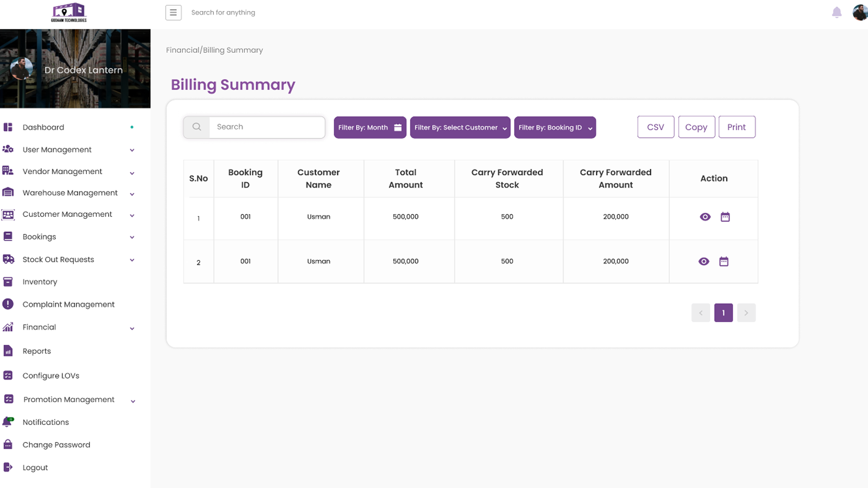Open Filter By: Month date picker
Screen dimensions: 868x488
click(x=370, y=127)
